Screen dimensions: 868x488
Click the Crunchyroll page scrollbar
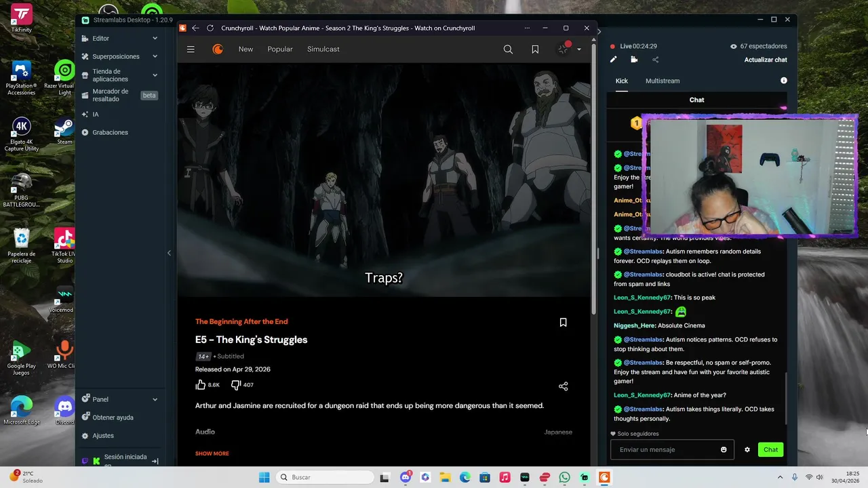(594, 178)
